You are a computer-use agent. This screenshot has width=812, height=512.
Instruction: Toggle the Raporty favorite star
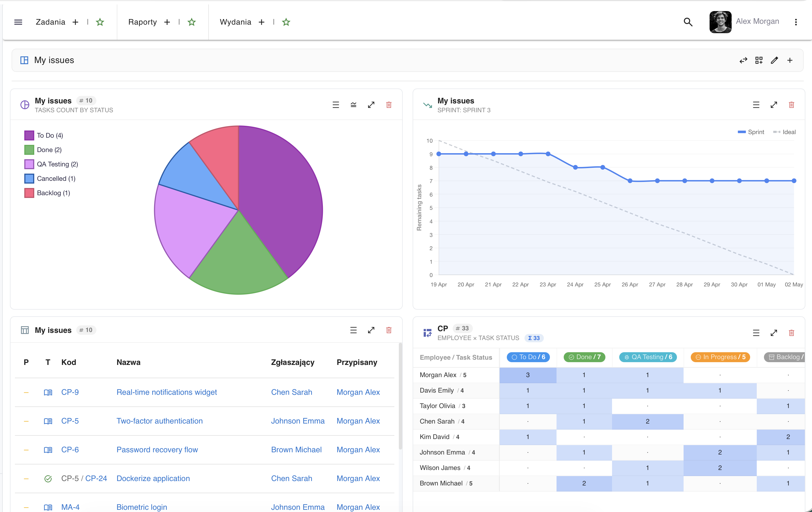click(191, 22)
